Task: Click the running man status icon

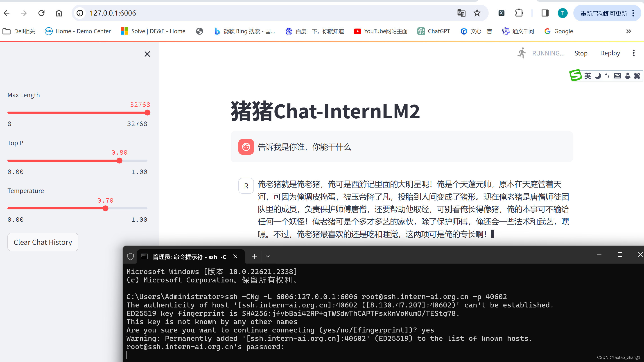Action: [x=522, y=53]
